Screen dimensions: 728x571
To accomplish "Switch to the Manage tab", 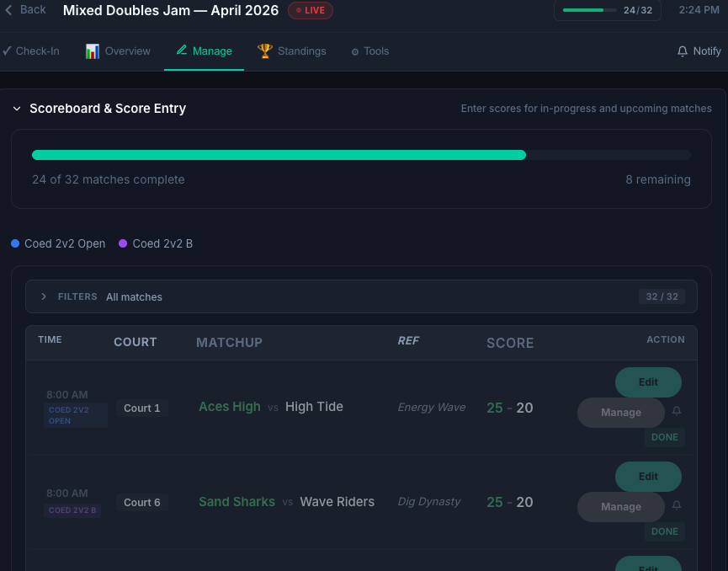I will click(204, 51).
